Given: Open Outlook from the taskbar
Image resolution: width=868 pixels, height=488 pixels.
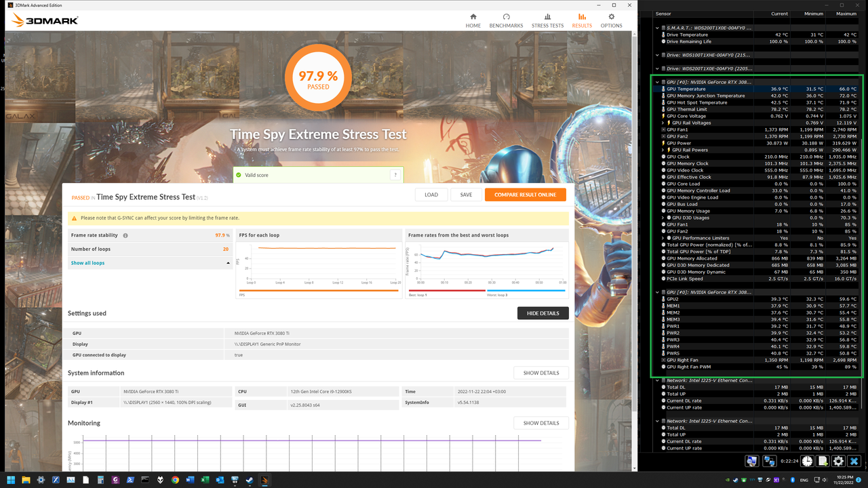Looking at the screenshot, I should point(220,480).
